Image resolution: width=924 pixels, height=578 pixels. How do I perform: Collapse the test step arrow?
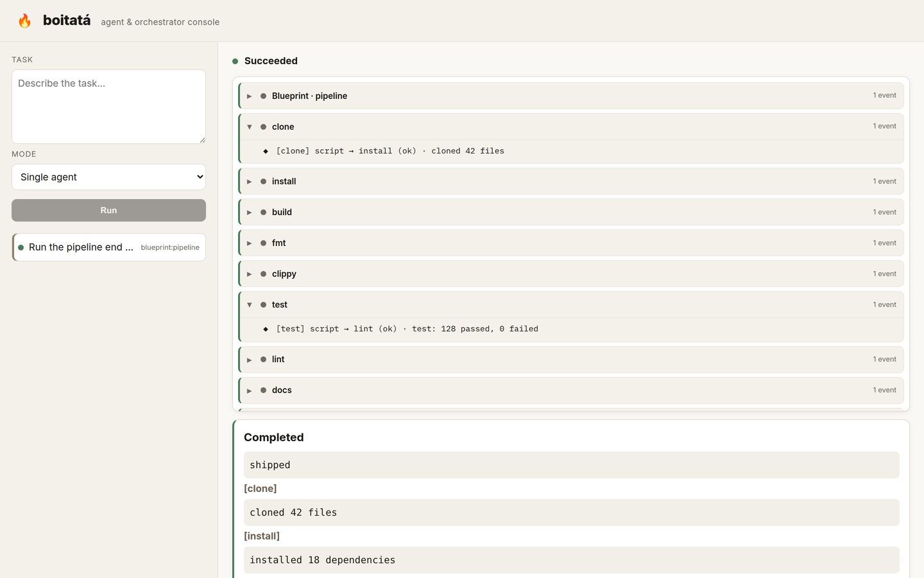pos(250,305)
